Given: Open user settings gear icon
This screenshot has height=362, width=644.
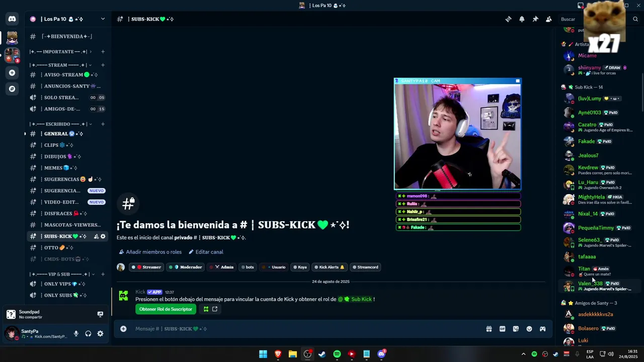Looking at the screenshot, I should [x=100, y=334].
